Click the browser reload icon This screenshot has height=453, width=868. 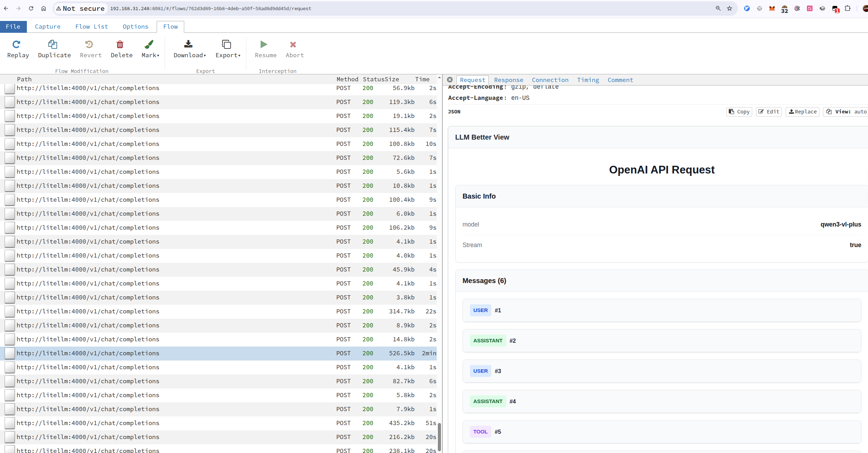pos(31,8)
